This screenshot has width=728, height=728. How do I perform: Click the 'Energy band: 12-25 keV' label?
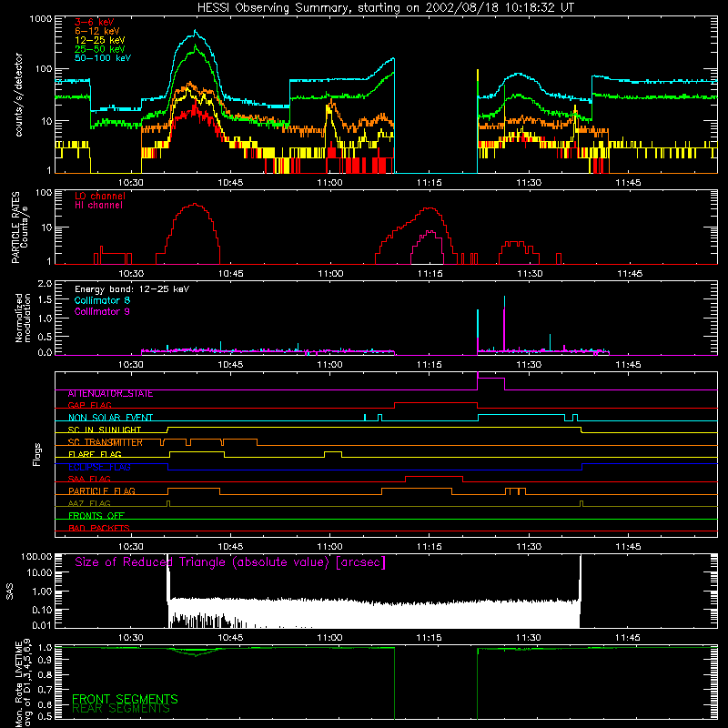coord(132,289)
